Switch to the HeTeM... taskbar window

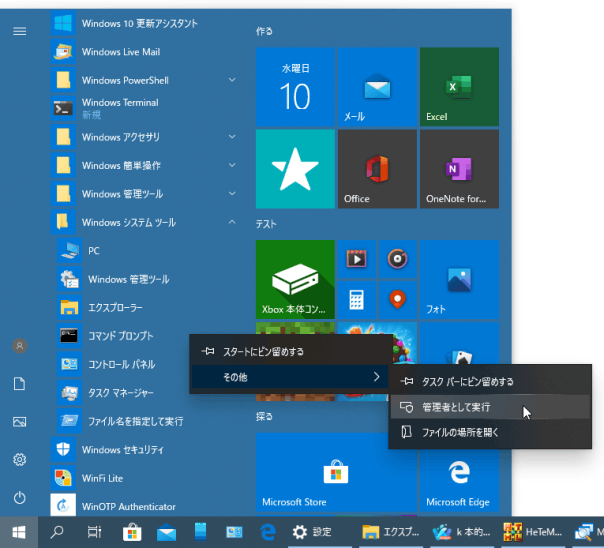[x=533, y=532]
